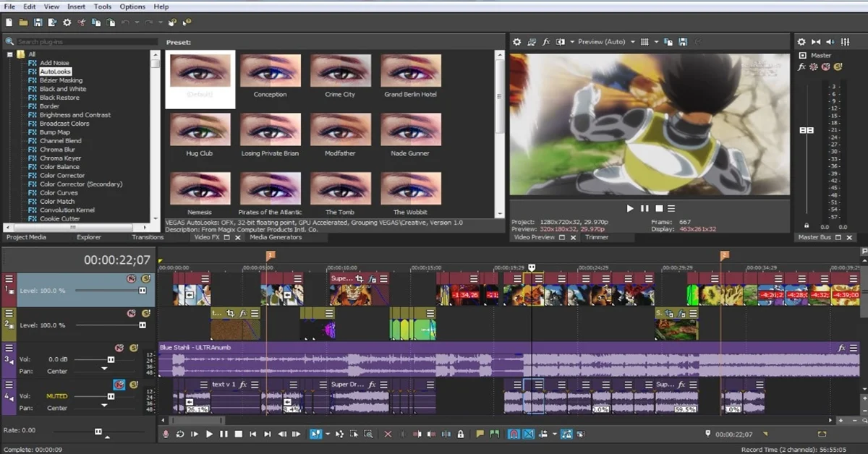The image size is (868, 454).
Task: Collapse the All plug-ins folder
Action: (10, 54)
